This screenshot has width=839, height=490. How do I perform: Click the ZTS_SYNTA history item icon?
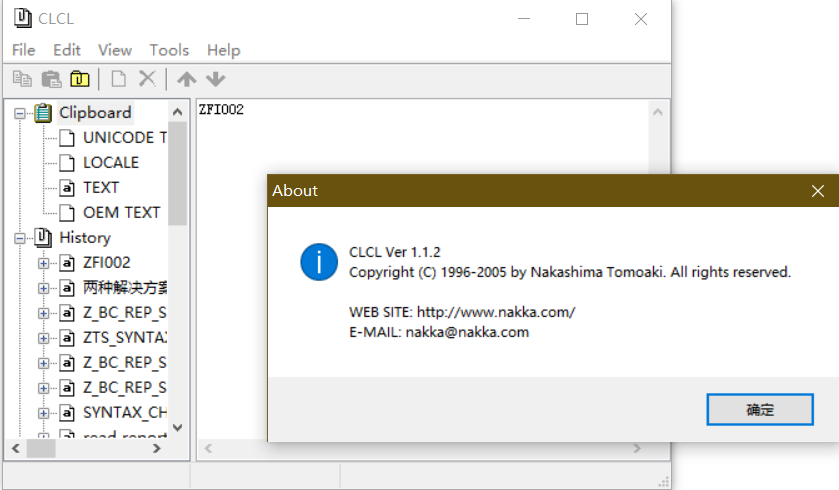(x=66, y=338)
